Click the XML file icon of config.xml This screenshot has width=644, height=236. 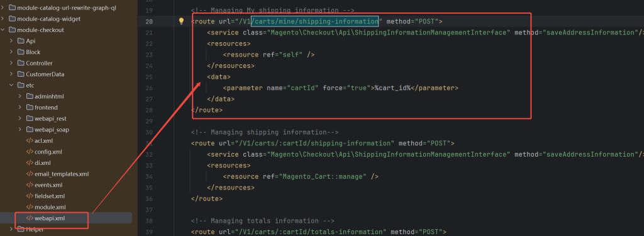[30, 152]
